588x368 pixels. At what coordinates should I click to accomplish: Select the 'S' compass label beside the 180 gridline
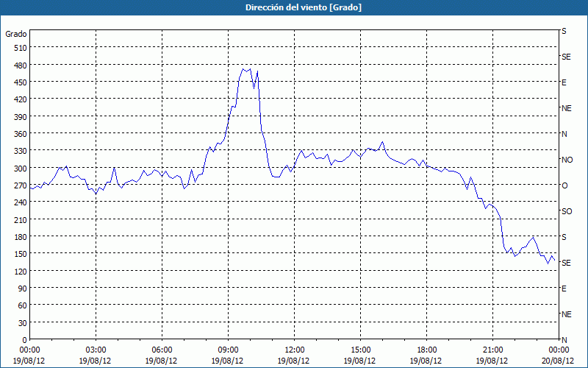[x=564, y=237]
